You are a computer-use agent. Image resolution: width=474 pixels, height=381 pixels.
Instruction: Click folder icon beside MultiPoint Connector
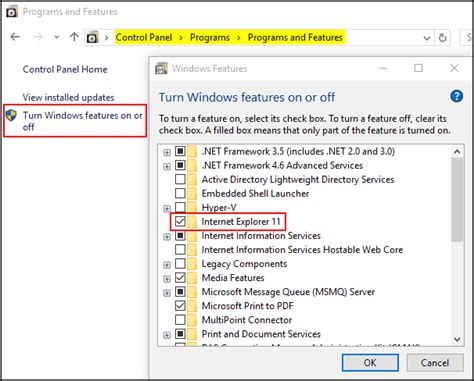(x=192, y=320)
